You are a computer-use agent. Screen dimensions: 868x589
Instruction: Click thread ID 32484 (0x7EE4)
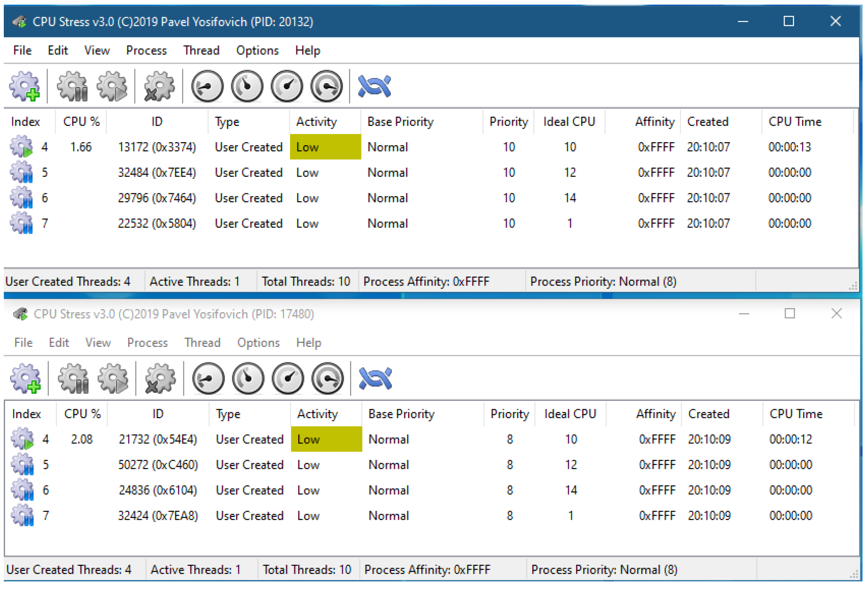pos(157,172)
